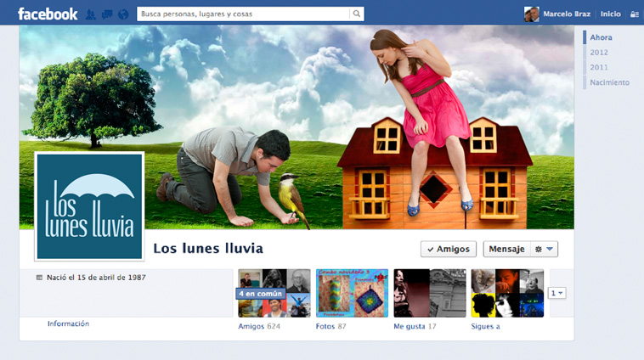The image size is (644, 360).
Task: Open the Sigues a thumbnail
Action: (507, 293)
